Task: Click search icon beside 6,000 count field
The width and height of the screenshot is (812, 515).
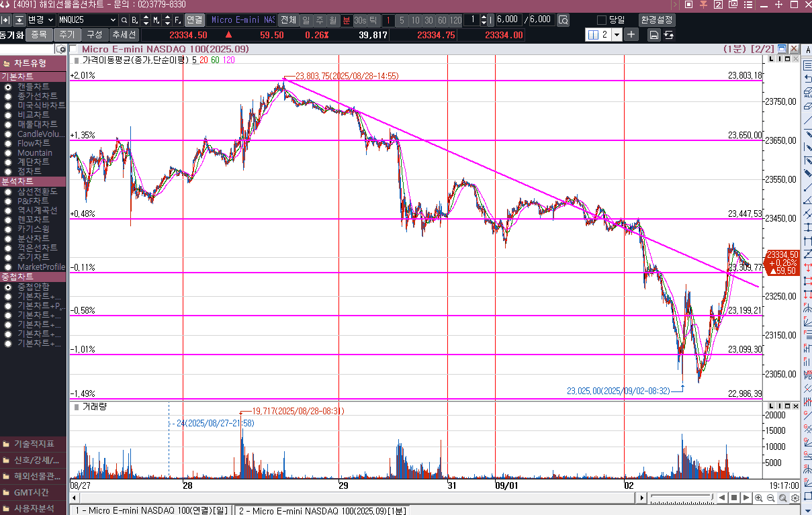Action: point(563,20)
